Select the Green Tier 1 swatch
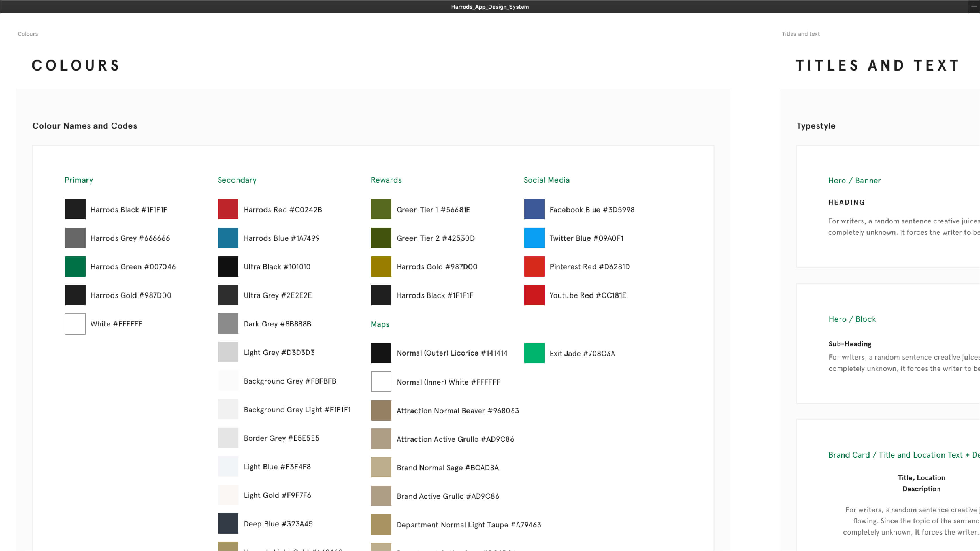 (381, 209)
